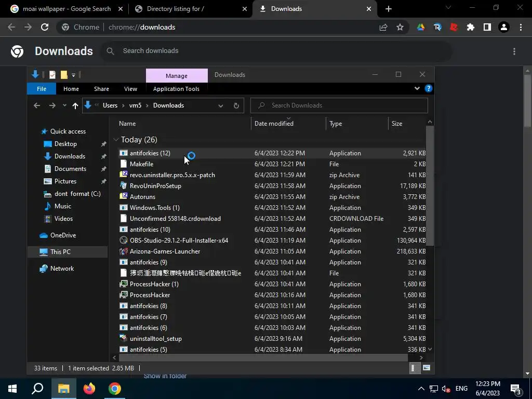Sort by the Date modified column header
This screenshot has height=399, width=532.
[x=289, y=124]
